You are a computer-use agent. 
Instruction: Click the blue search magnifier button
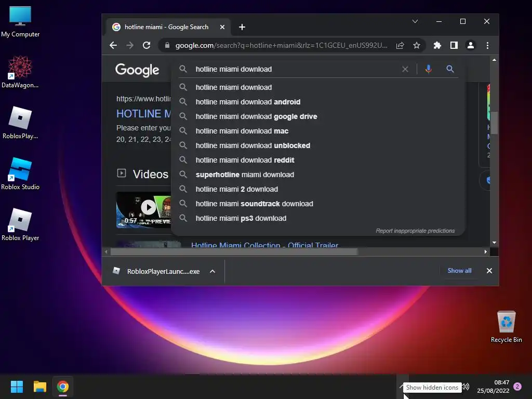click(x=450, y=69)
